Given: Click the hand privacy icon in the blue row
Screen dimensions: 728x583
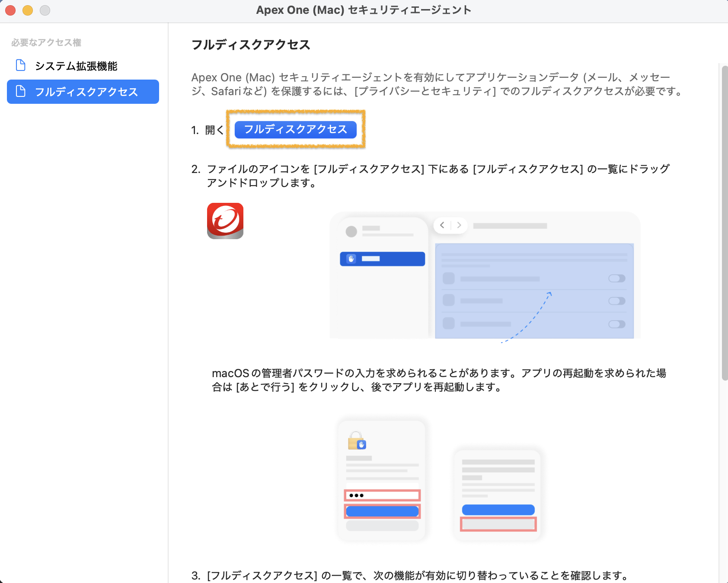Looking at the screenshot, I should point(351,259).
